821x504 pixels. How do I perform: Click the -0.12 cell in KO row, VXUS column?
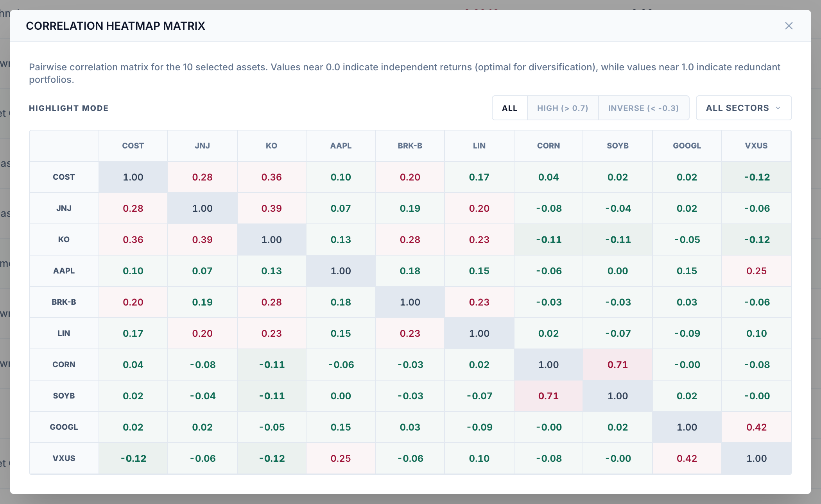point(756,239)
